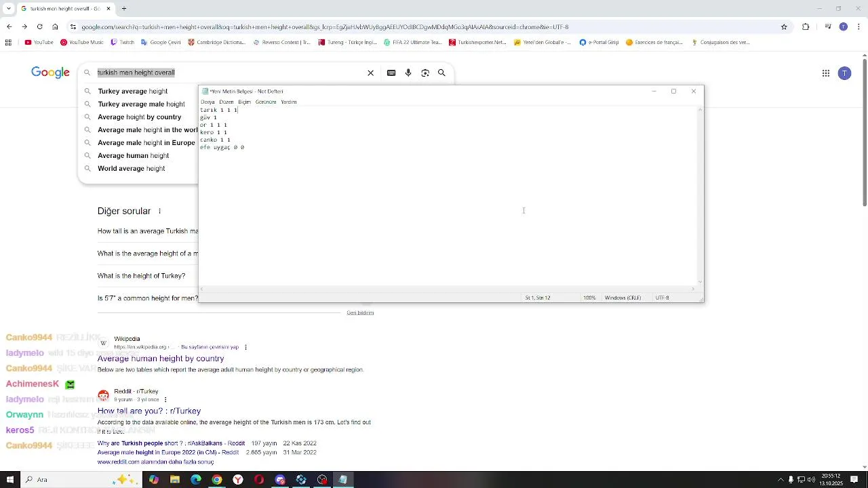The width and height of the screenshot is (868, 488).
Task: Bookmark this page with the star icon
Action: tap(784, 27)
